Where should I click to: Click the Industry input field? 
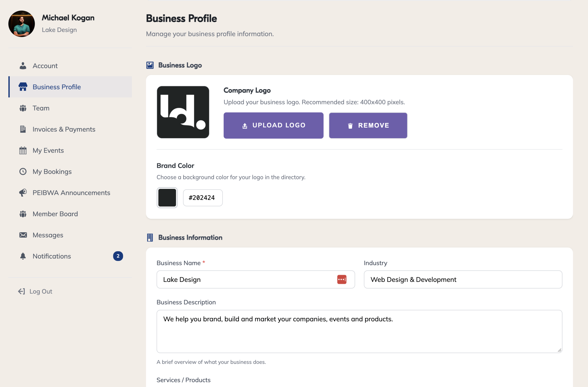[x=463, y=280]
